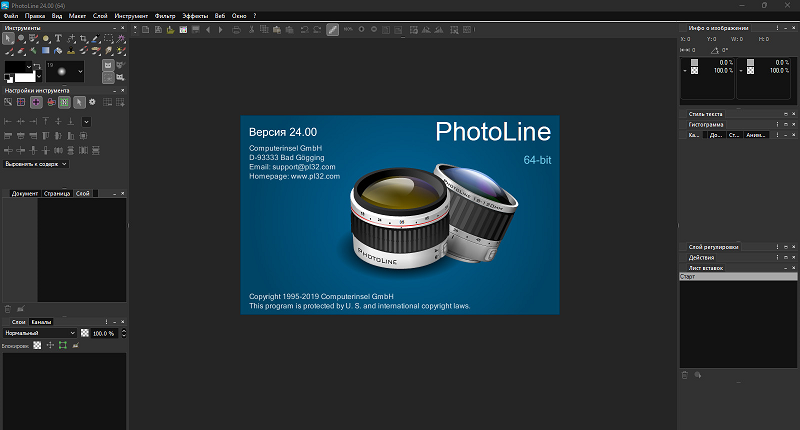Click the Undo arrow icon

(x=304, y=30)
